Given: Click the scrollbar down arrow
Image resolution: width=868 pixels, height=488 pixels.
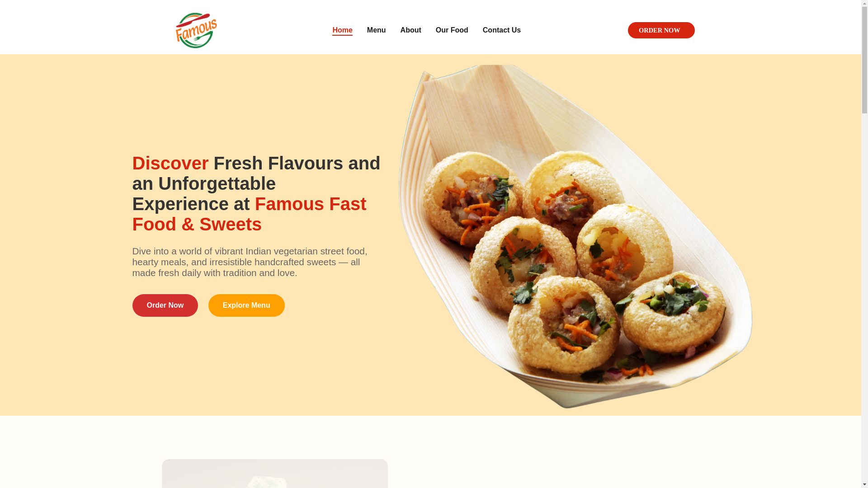Looking at the screenshot, I should click(865, 485).
